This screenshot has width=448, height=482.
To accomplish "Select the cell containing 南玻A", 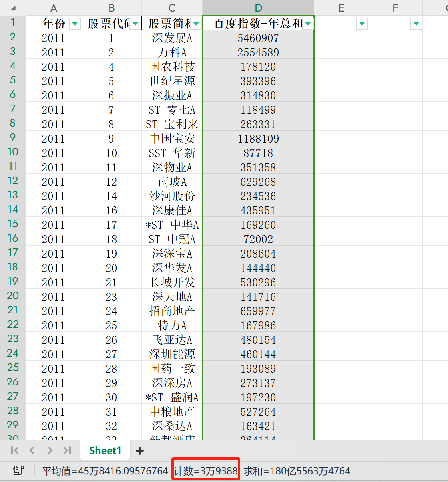I will [x=172, y=182].
